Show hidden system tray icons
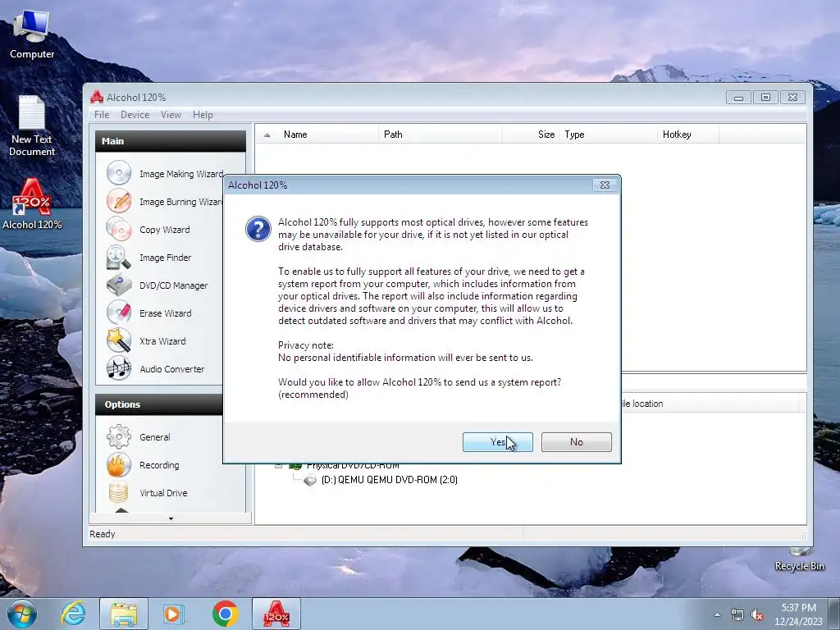The image size is (840, 630). pos(717,614)
